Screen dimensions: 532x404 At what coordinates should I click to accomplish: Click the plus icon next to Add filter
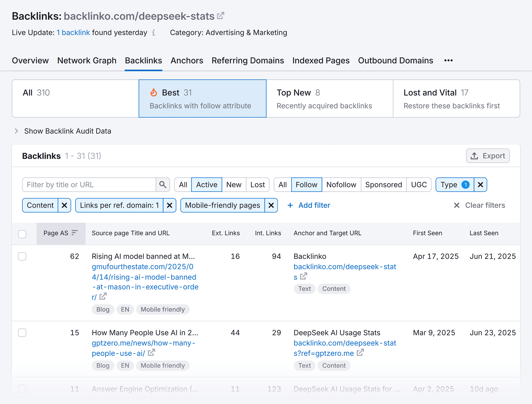tap(290, 205)
